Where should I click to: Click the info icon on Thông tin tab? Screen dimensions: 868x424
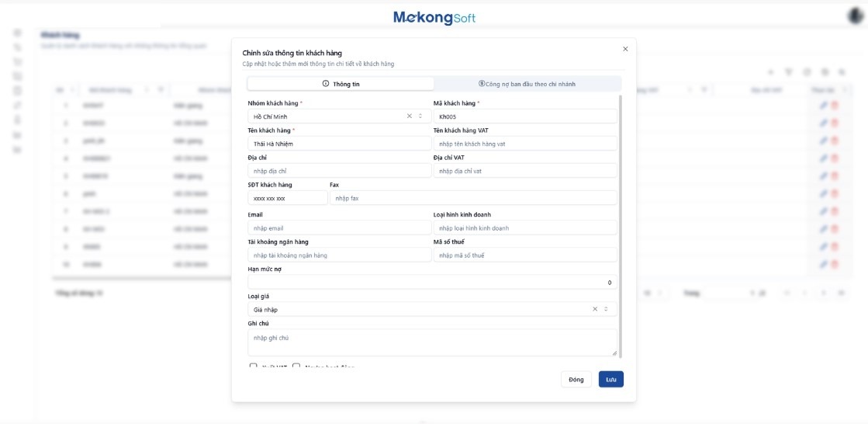point(326,84)
